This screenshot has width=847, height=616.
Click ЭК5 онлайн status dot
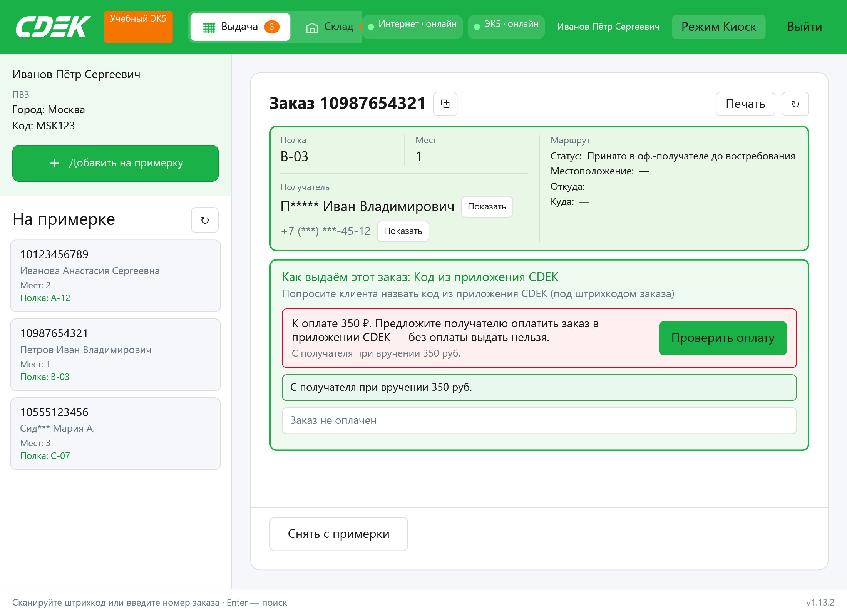pos(477,27)
